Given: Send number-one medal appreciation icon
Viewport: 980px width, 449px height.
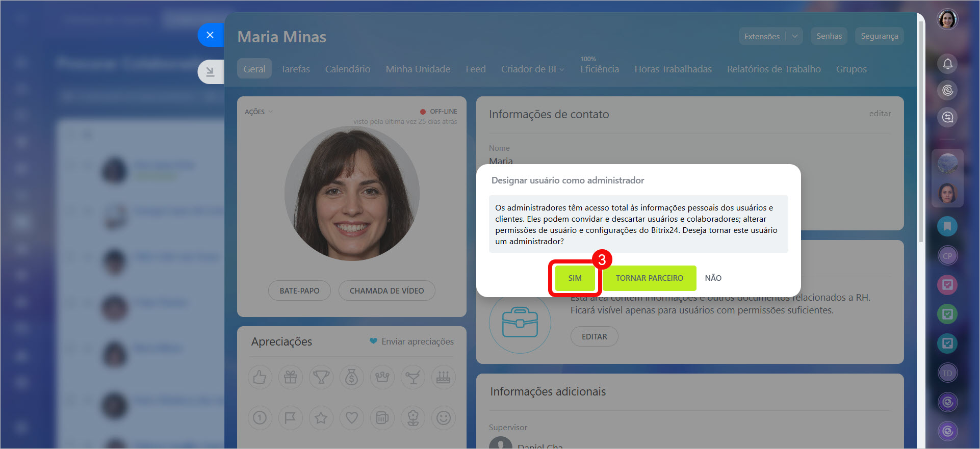Looking at the screenshot, I should 260,418.
